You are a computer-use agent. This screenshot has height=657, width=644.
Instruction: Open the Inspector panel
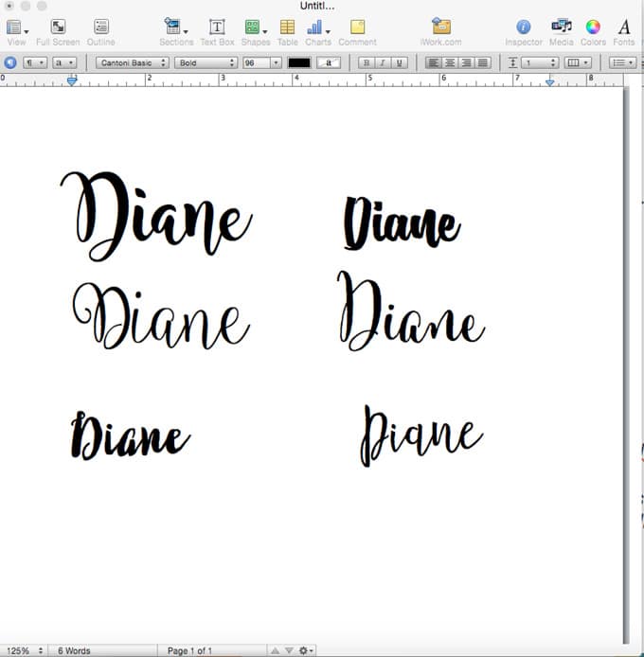[523, 27]
